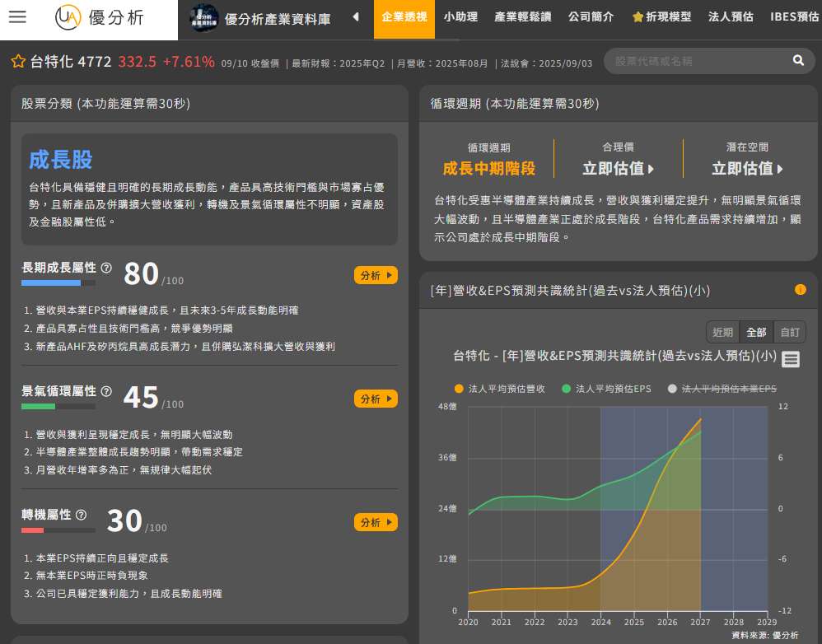Click the search magnifier icon
Image resolution: width=822 pixels, height=644 pixels.
pos(798,61)
